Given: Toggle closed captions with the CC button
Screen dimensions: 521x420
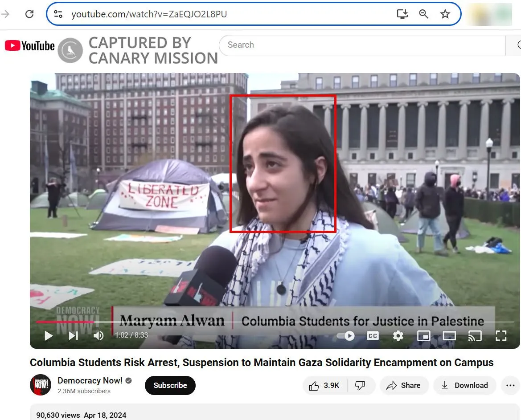Looking at the screenshot, I should [373, 336].
